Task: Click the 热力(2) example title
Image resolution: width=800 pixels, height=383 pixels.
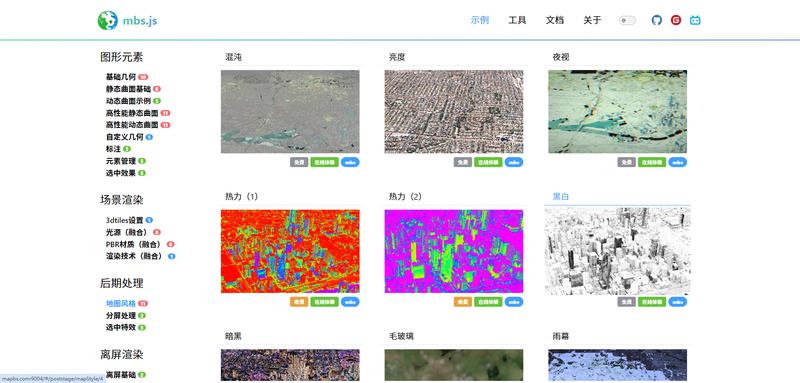Action: (x=405, y=196)
